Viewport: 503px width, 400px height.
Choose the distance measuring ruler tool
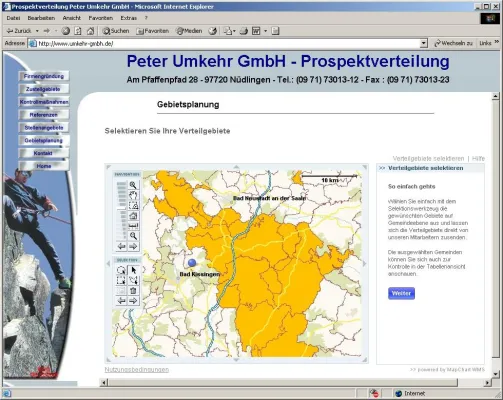click(x=133, y=226)
